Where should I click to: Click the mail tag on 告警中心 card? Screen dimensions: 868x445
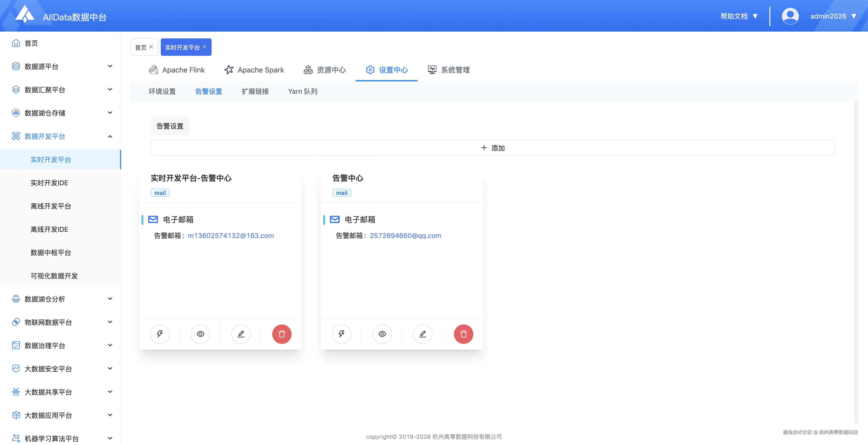342,193
